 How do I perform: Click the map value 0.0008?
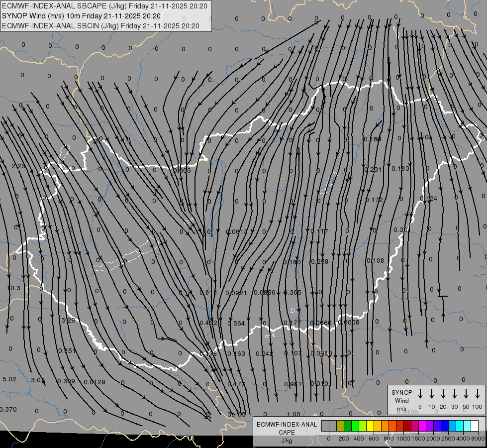tap(349, 323)
